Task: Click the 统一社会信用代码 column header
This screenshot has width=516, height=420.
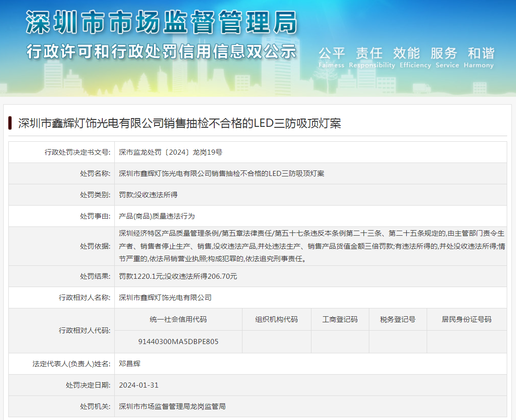Action: [178, 320]
